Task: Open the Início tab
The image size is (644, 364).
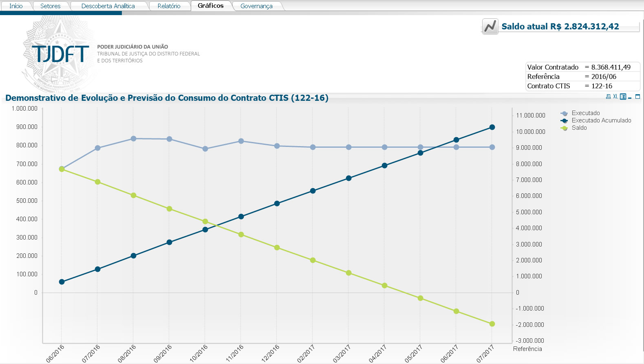Action: click(16, 6)
